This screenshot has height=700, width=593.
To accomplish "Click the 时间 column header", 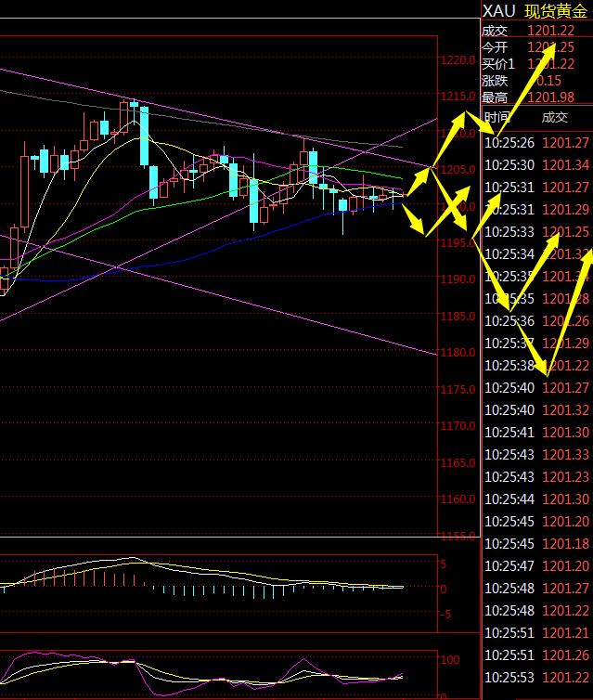I will click(496, 117).
